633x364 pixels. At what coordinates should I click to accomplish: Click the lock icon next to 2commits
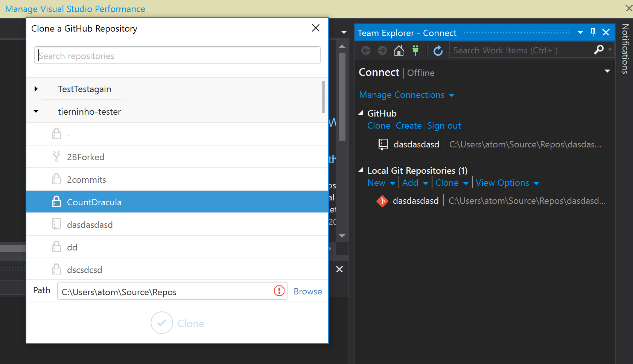[56, 179]
